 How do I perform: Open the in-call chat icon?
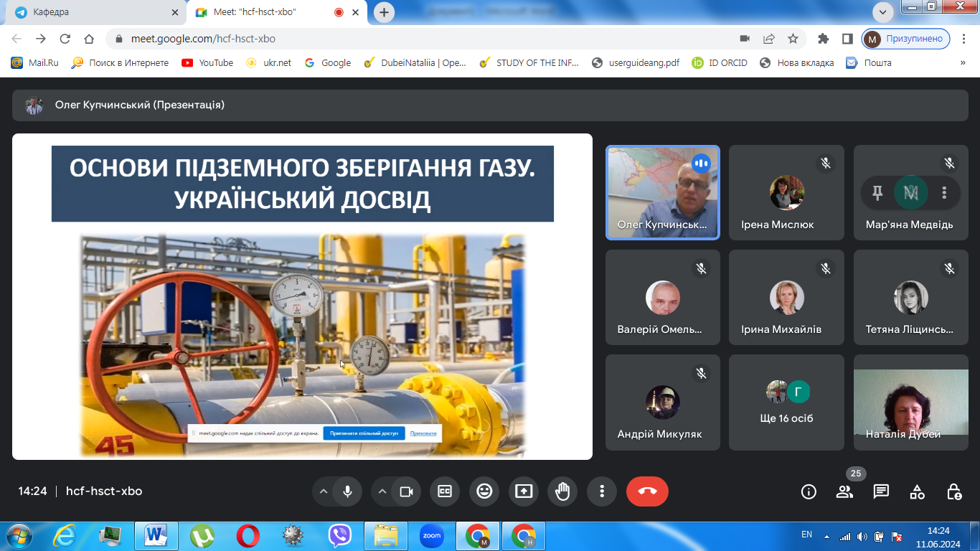(880, 491)
